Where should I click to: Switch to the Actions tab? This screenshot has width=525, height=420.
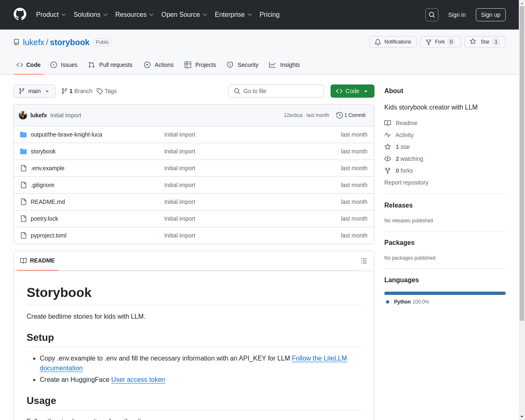pyautogui.click(x=159, y=65)
